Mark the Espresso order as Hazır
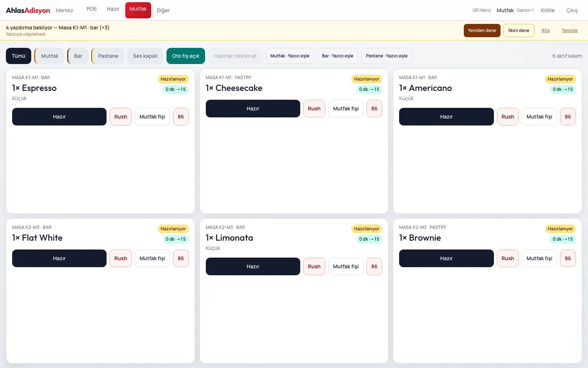Screen dimensions: 588x368 coord(59,117)
